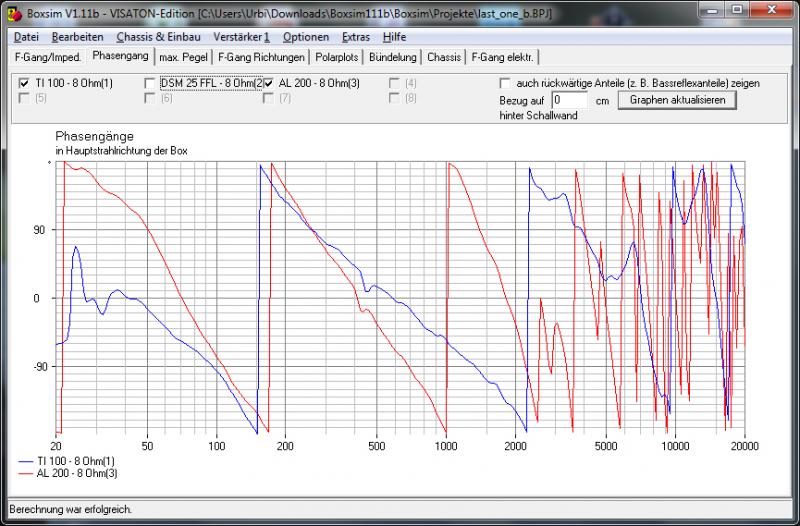
Task: Click the Bezug auf cm input field
Action: tap(569, 101)
